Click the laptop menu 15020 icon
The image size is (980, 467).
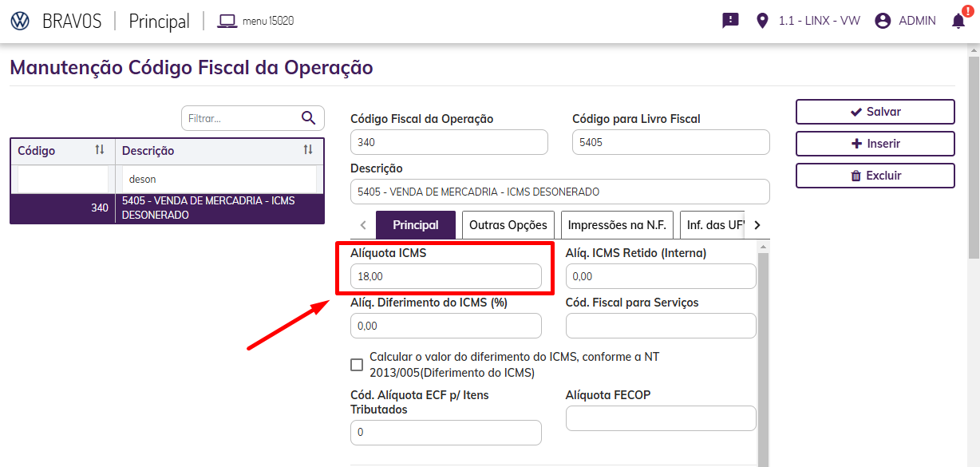click(x=228, y=21)
